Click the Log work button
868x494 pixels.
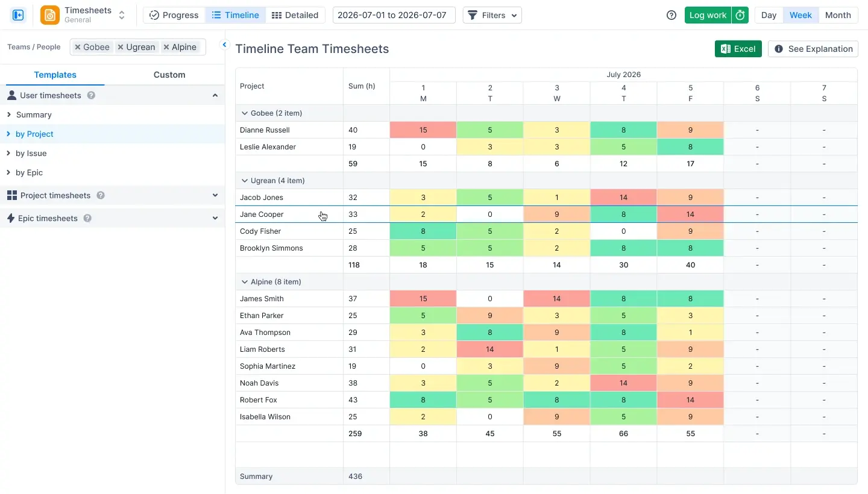click(708, 15)
